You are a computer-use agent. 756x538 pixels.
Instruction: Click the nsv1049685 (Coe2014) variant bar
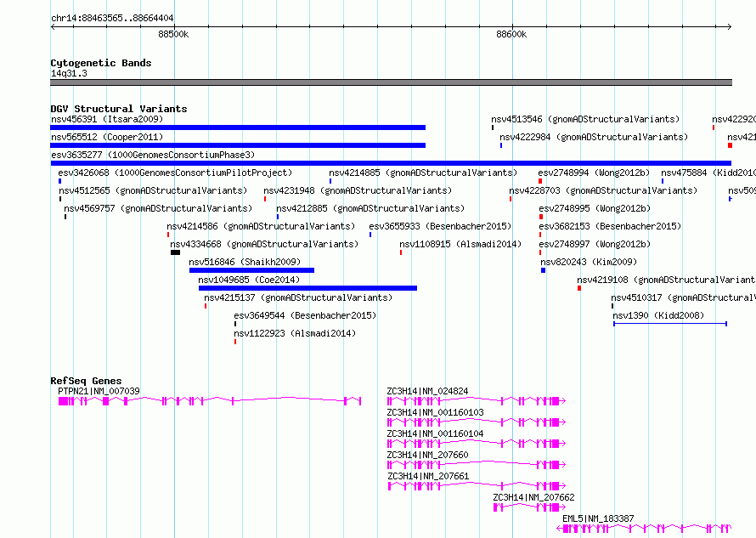tap(307, 288)
